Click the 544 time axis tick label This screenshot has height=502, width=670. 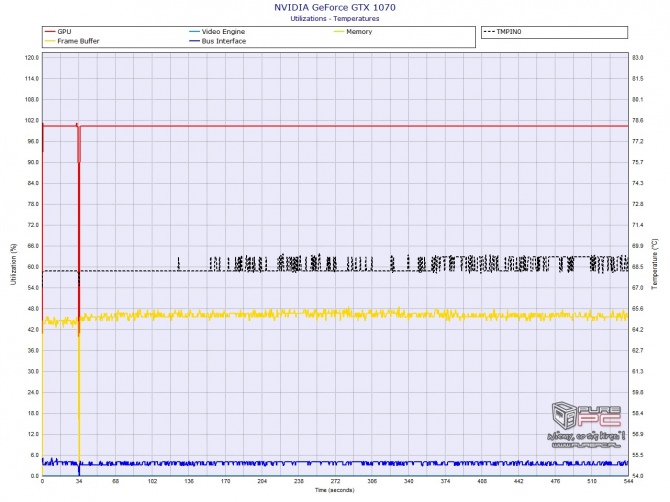click(x=628, y=481)
